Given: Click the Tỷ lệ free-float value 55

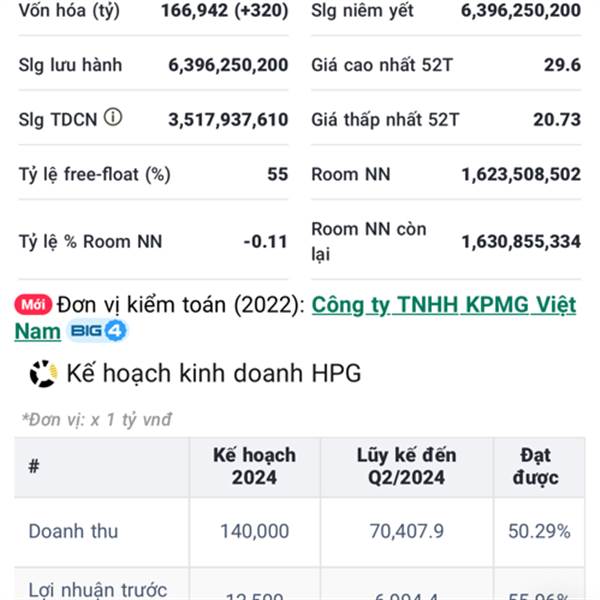Looking at the screenshot, I should 277,174.
